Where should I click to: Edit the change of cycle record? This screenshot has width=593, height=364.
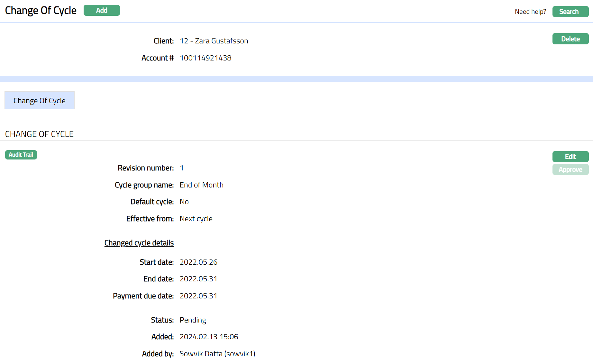point(570,157)
